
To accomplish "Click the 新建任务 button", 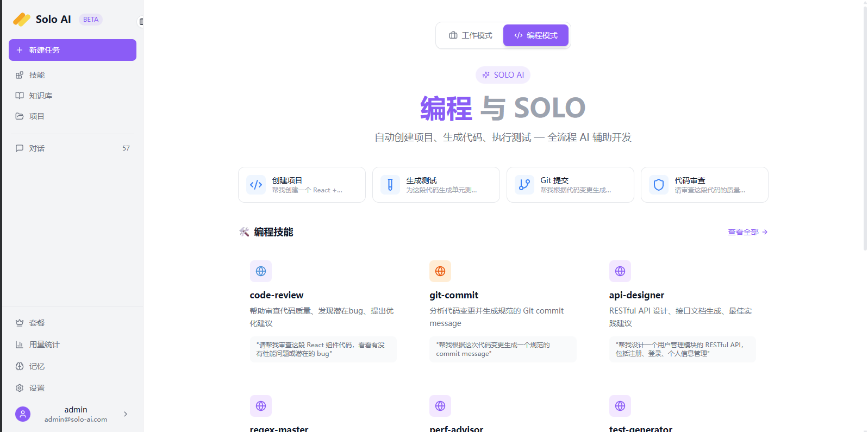I will (72, 50).
